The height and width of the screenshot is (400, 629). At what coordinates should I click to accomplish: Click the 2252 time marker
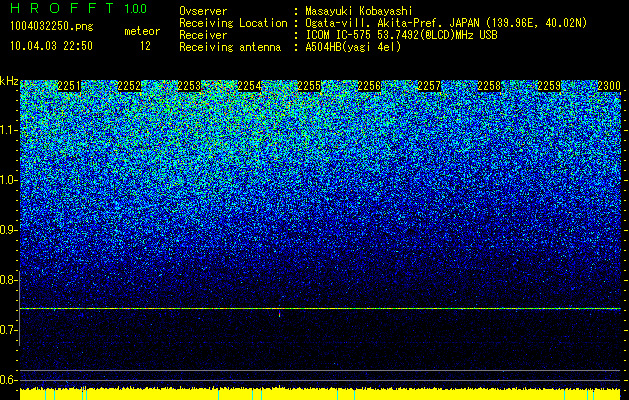(129, 86)
